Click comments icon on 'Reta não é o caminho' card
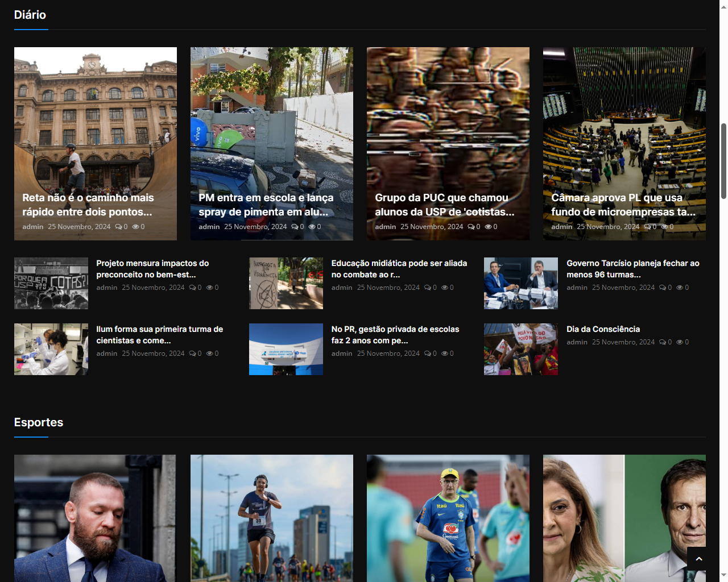The image size is (728, 582). tap(118, 227)
